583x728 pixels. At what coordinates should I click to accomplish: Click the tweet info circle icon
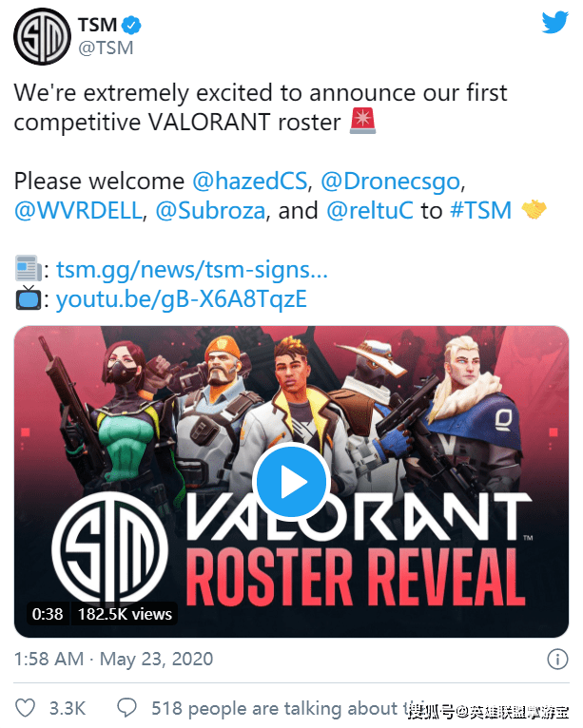[557, 659]
